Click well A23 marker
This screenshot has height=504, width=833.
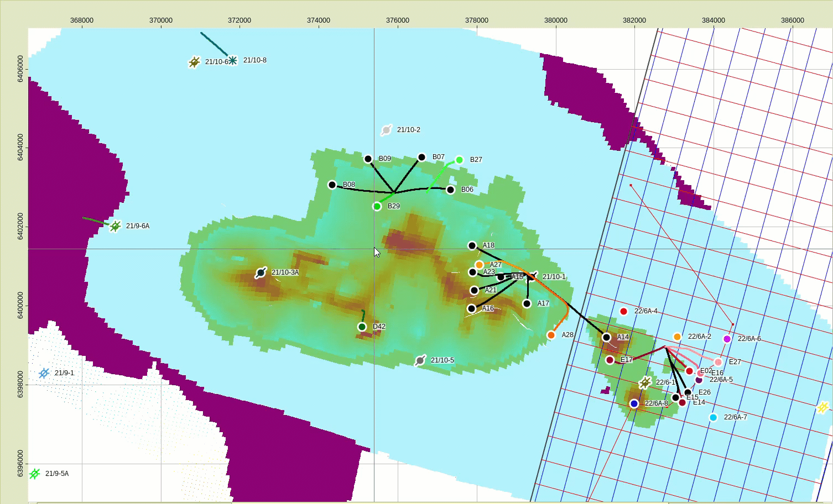pyautogui.click(x=472, y=272)
